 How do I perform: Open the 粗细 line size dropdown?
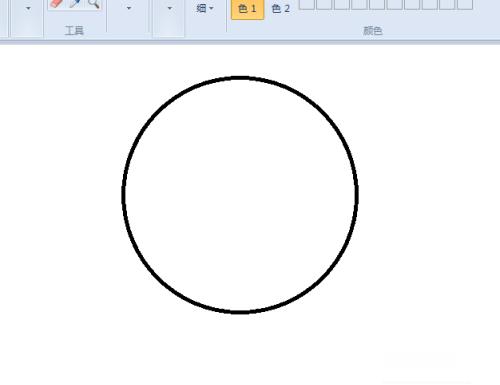coord(205,8)
